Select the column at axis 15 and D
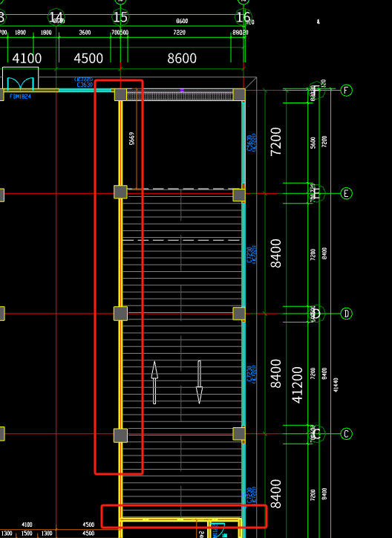 (x=120, y=314)
